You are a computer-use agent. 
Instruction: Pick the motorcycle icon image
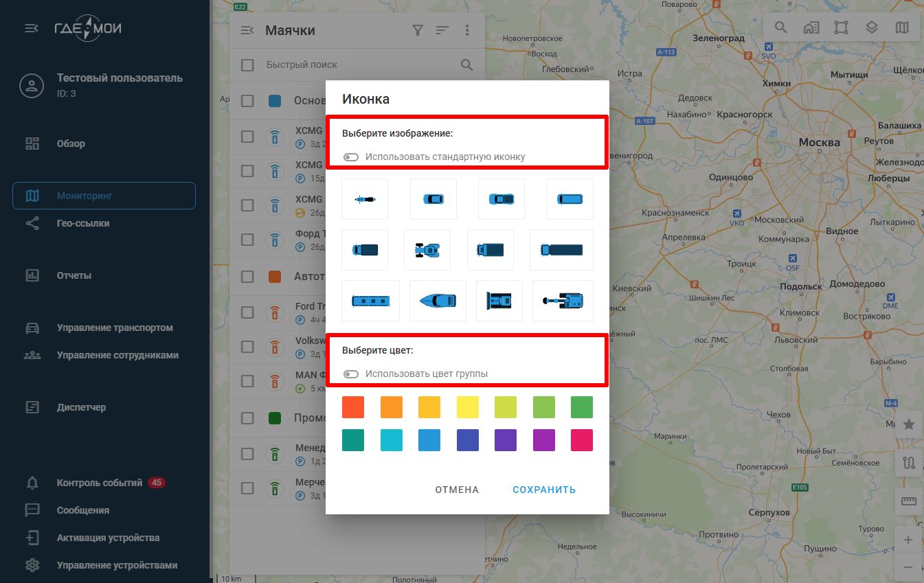(x=365, y=199)
